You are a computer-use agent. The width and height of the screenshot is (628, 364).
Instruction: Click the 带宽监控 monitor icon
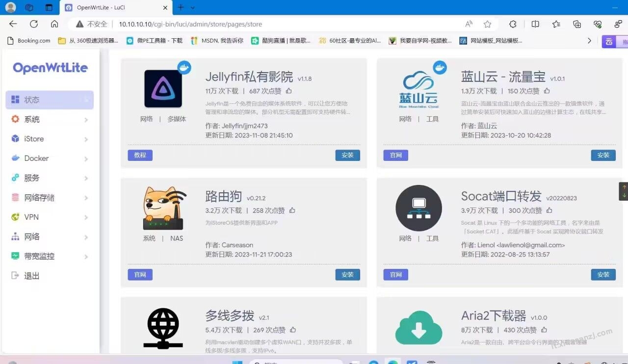point(15,256)
